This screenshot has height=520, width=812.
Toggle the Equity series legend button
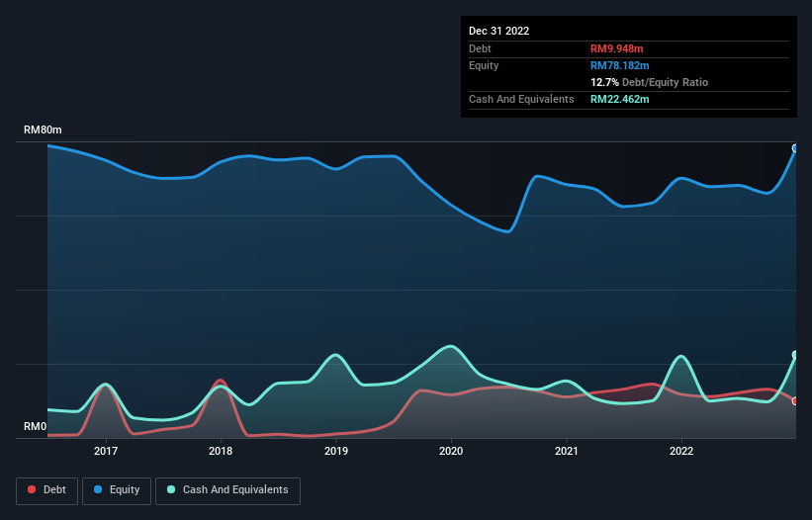tap(117, 490)
